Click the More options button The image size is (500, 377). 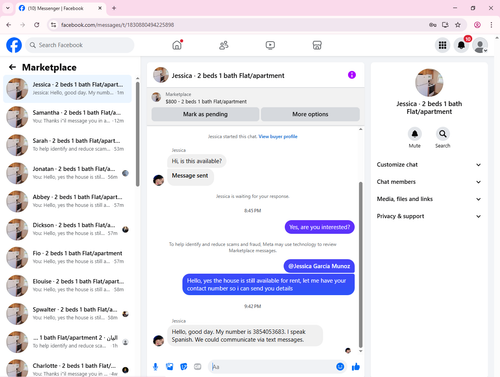310,114
